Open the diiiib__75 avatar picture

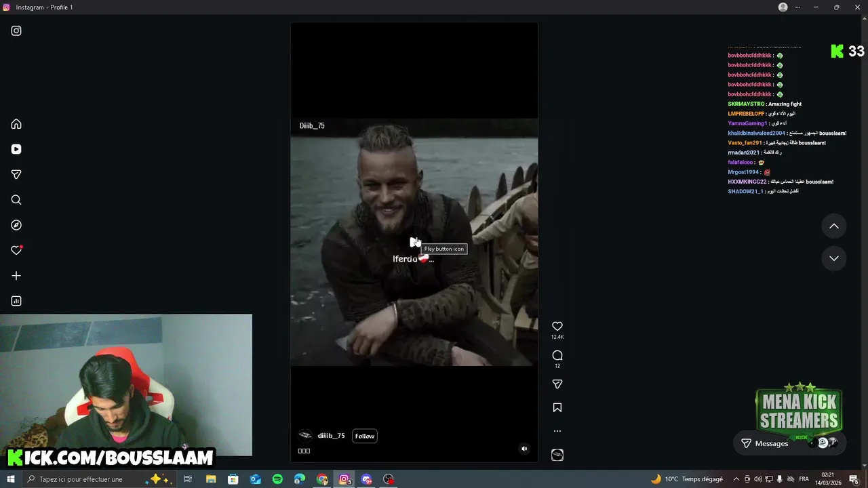tap(306, 436)
